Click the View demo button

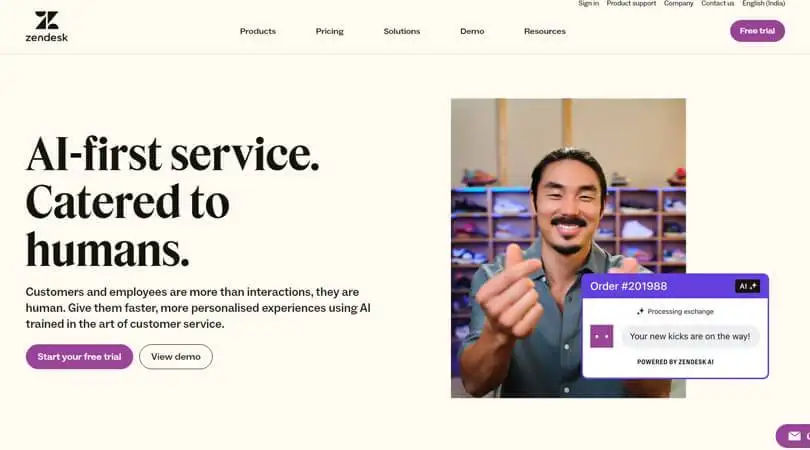(176, 356)
